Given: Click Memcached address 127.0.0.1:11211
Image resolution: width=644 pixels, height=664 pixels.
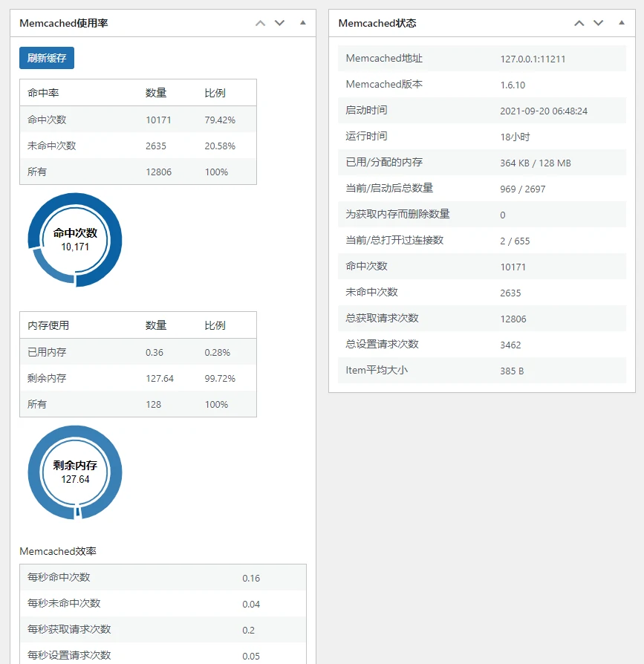Looking at the screenshot, I should 533,59.
